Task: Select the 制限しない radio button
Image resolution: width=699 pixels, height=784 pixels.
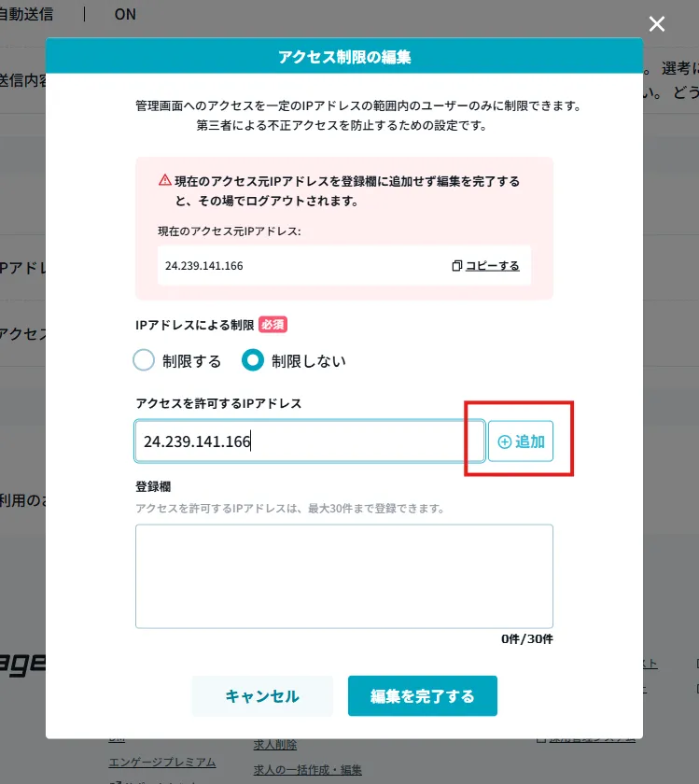Action: [253, 360]
